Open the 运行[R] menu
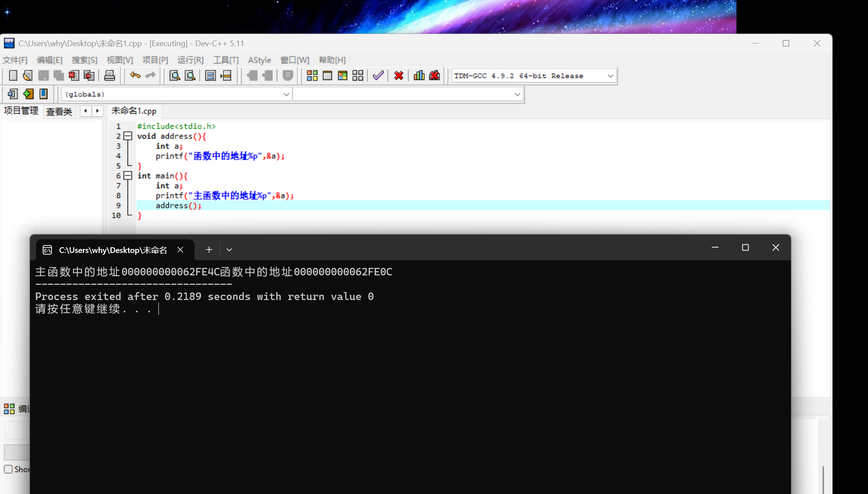 [190, 60]
